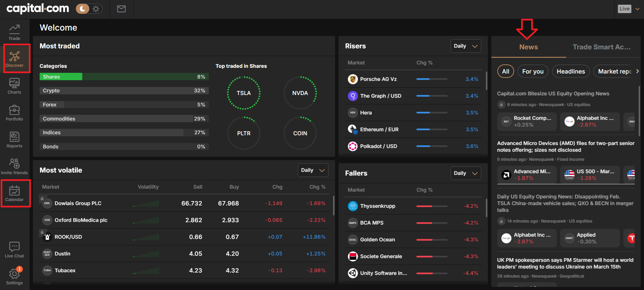This screenshot has height=290, width=644.
Task: Switch to the Trade Smart Ac... tab
Action: [x=602, y=47]
